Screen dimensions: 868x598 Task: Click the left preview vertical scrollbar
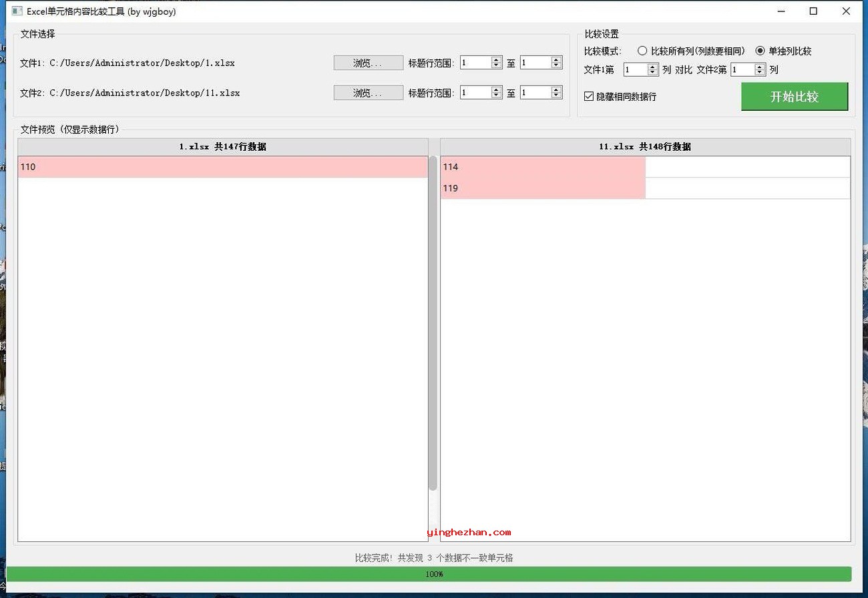[433, 324]
